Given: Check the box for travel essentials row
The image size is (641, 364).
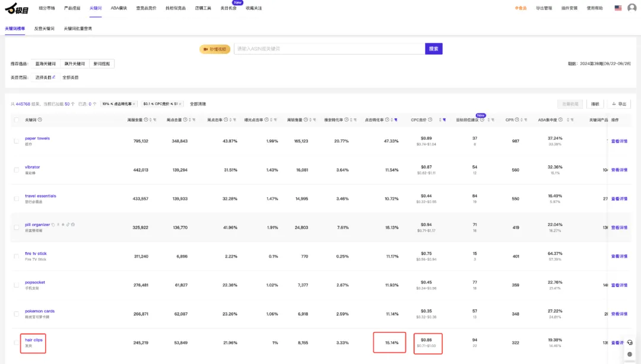Looking at the screenshot, I should (17, 199).
